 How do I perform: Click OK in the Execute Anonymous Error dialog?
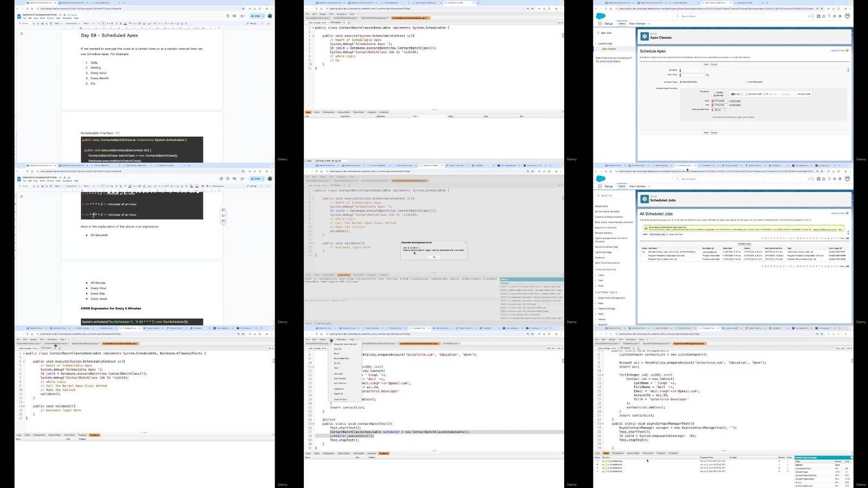433,257
